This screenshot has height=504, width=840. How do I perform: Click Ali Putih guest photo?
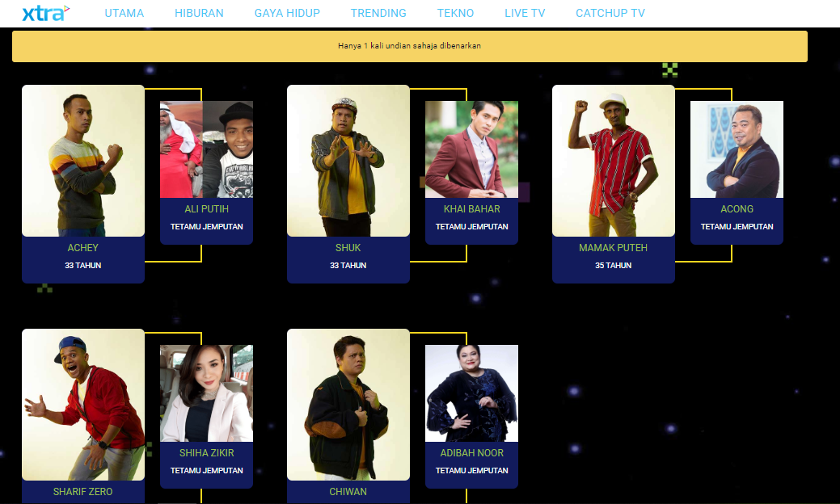pyautogui.click(x=206, y=149)
